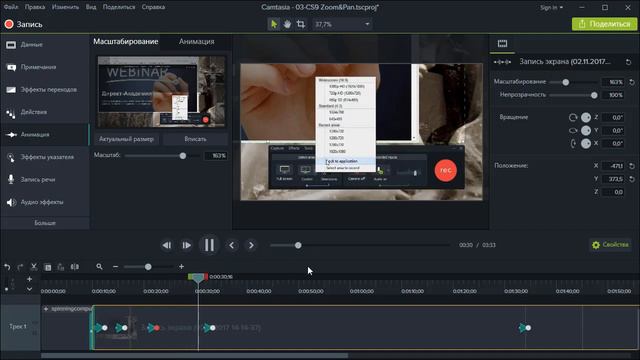
Task: Toggle the Свойства properties panel
Action: tap(610, 245)
